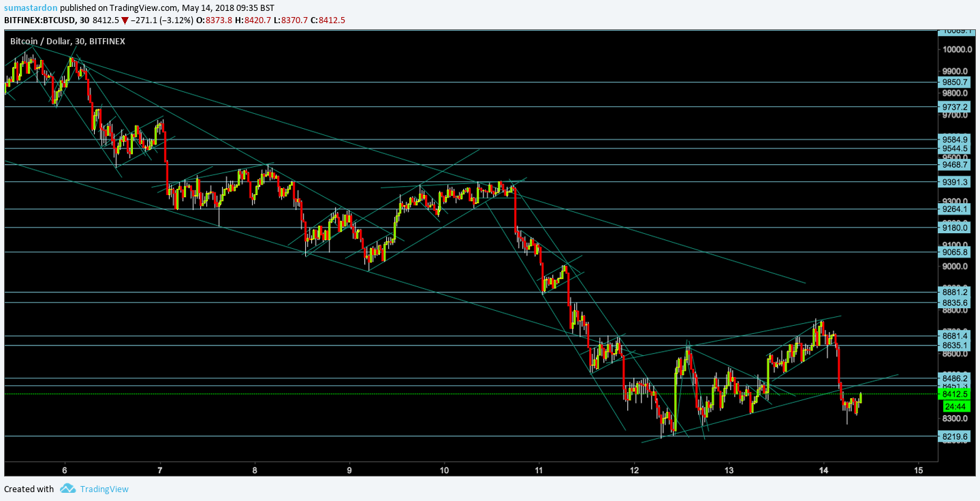The image size is (980, 501).
Task: Click the Created with caption text
Action: (x=29, y=489)
